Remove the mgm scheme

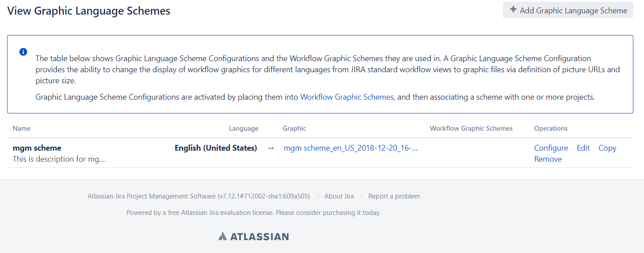548,159
